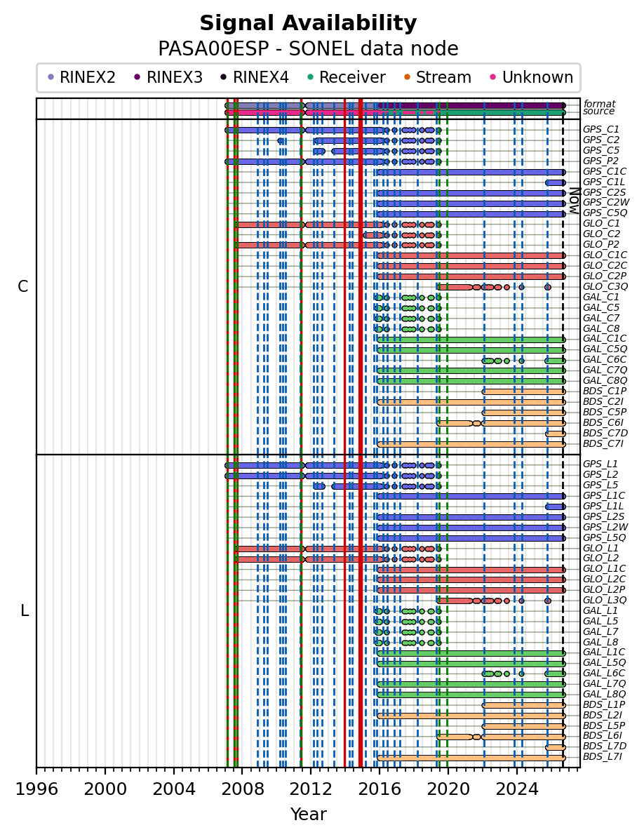Click the 2020 year tick label

[x=448, y=789]
